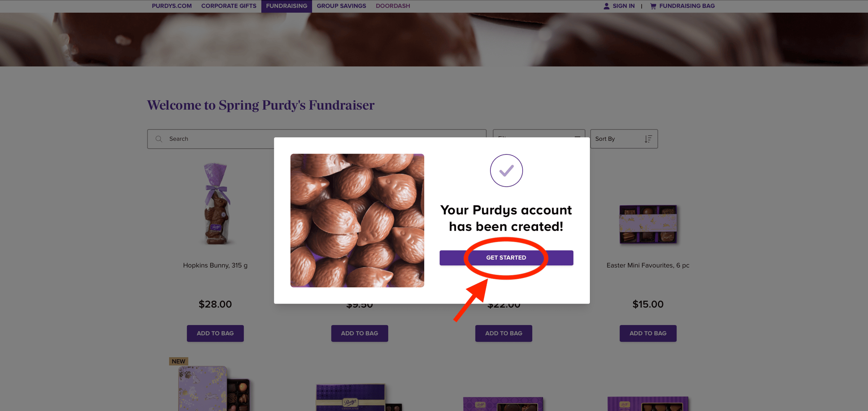This screenshot has width=868, height=411.
Task: Click the search magnifier icon
Action: (159, 139)
